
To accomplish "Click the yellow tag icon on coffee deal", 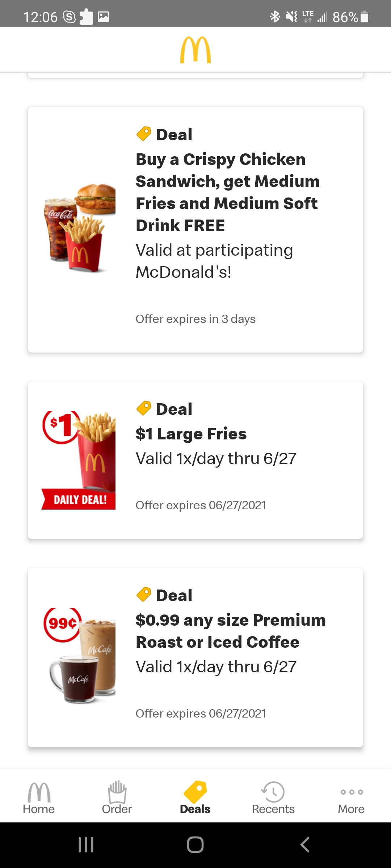I will point(144,595).
